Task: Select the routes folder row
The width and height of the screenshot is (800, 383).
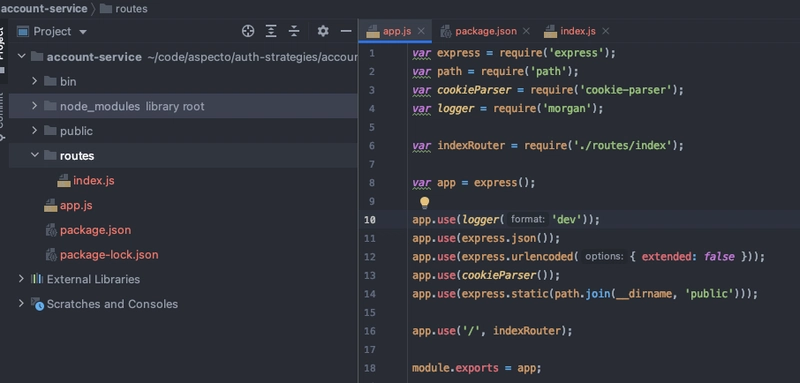Action: [183, 156]
